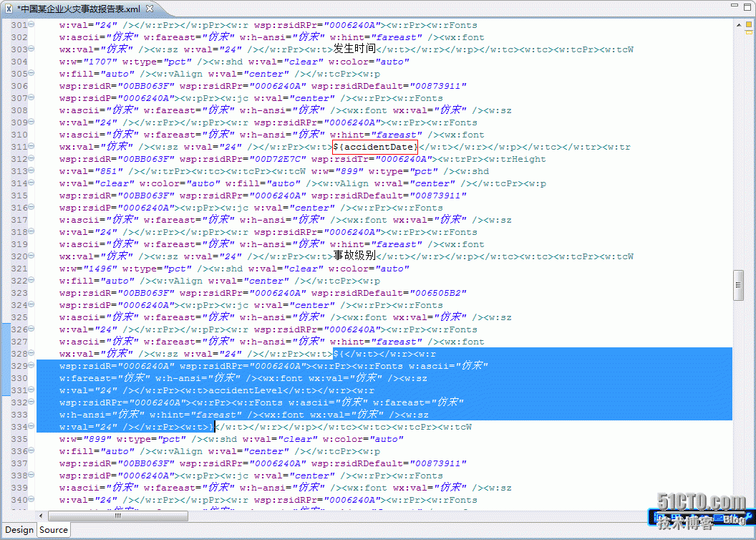Collapse the fold at line 311
Viewport: 756px width, 540px height.
click(x=31, y=145)
